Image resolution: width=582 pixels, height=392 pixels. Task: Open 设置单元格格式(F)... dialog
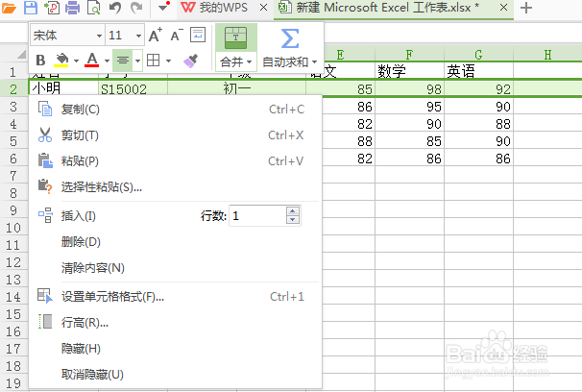click(175, 297)
